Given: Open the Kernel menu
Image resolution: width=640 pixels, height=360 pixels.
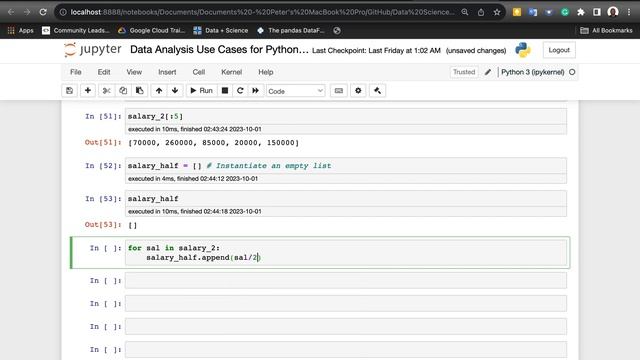Looking at the screenshot, I should pyautogui.click(x=231, y=72).
